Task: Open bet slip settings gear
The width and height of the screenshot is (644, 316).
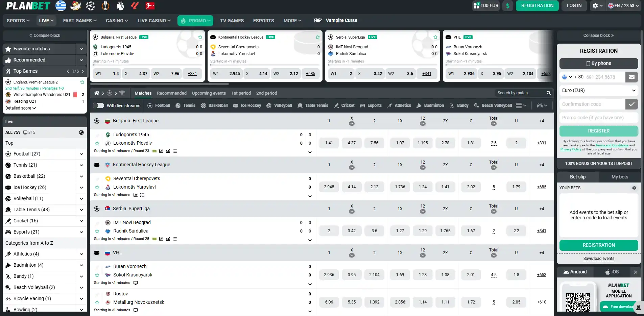Action: (634, 188)
